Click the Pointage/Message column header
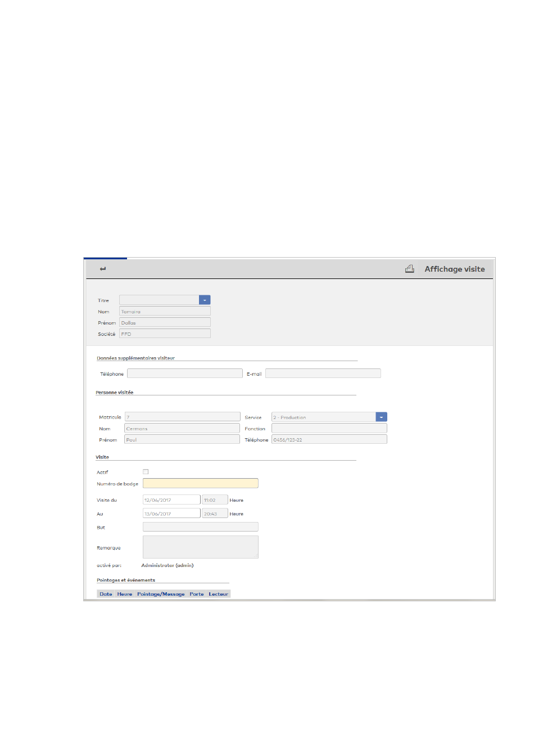This screenshot has width=534, height=756. (161, 594)
